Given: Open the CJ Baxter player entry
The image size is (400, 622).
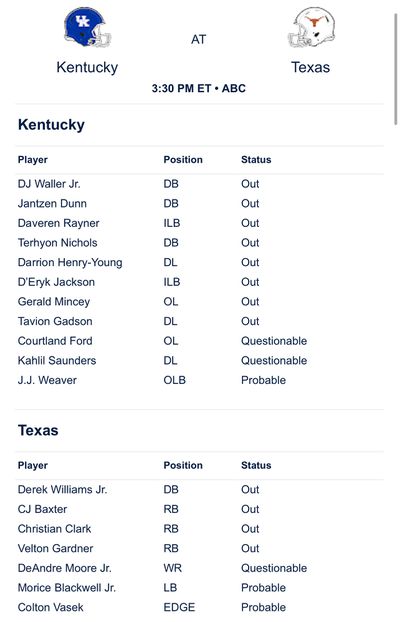Looking at the screenshot, I should [x=42, y=509].
